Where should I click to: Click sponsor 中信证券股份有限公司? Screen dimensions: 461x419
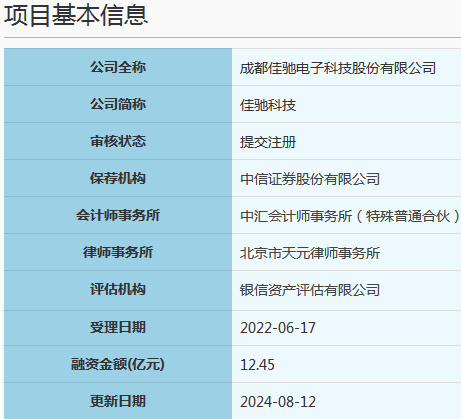tap(310, 179)
